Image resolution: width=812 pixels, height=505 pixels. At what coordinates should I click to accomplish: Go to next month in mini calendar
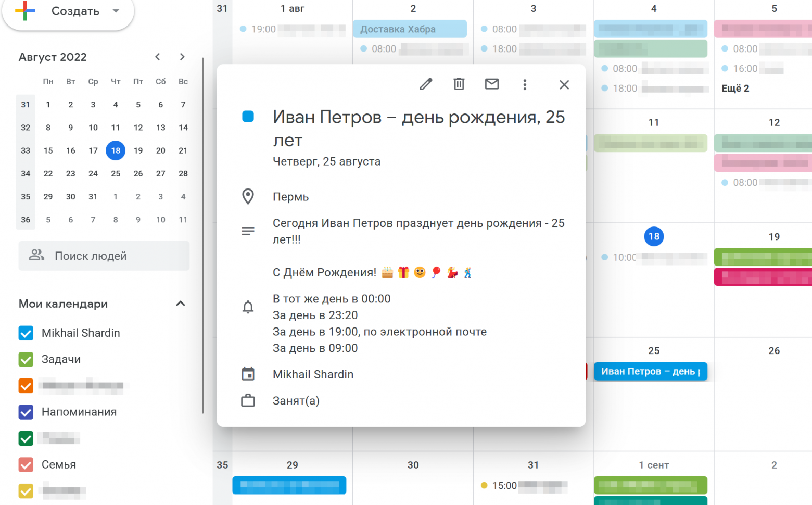coord(182,57)
